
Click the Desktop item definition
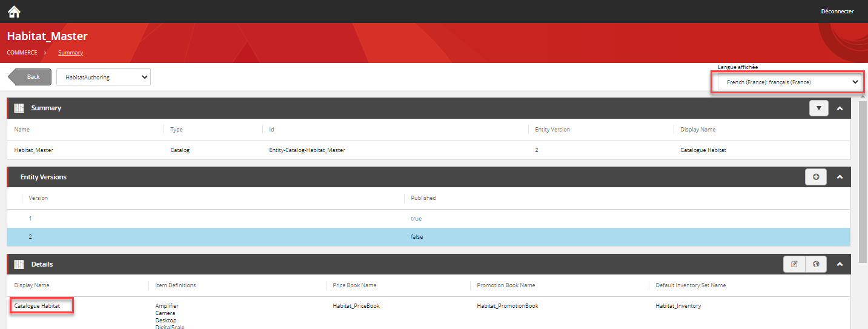[166, 320]
